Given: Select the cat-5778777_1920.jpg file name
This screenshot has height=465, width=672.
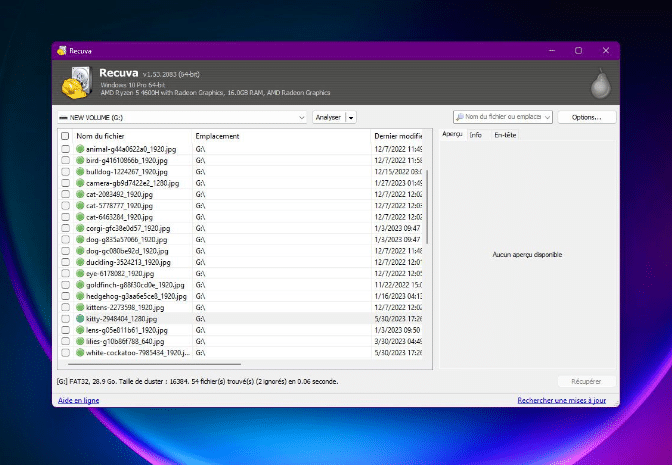Looking at the screenshot, I should click(x=119, y=205).
